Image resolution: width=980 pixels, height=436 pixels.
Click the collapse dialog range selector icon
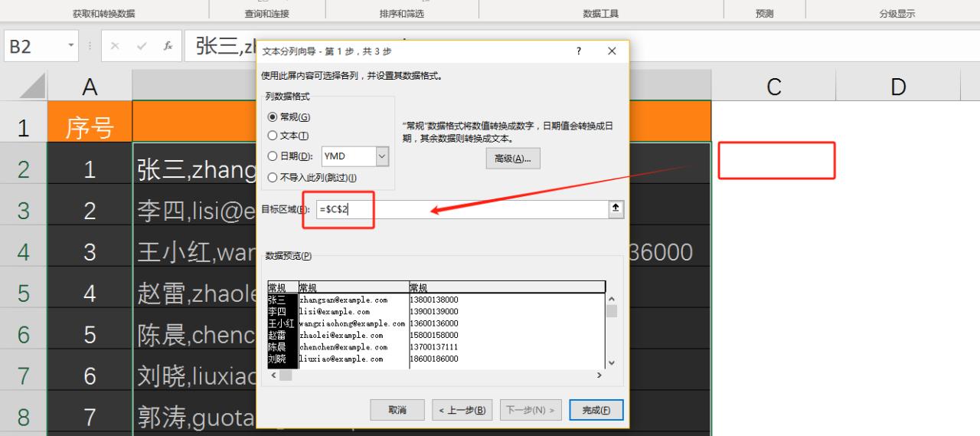pyautogui.click(x=616, y=209)
